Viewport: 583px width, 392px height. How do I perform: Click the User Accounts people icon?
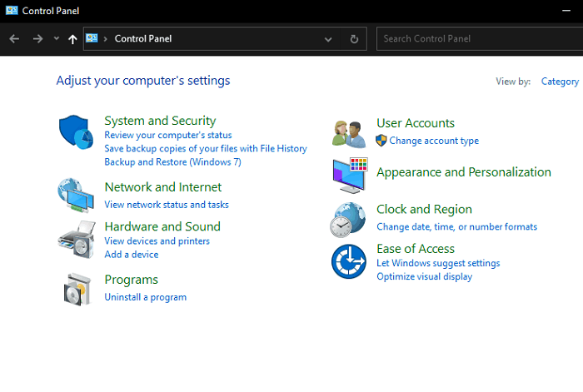[x=349, y=132]
